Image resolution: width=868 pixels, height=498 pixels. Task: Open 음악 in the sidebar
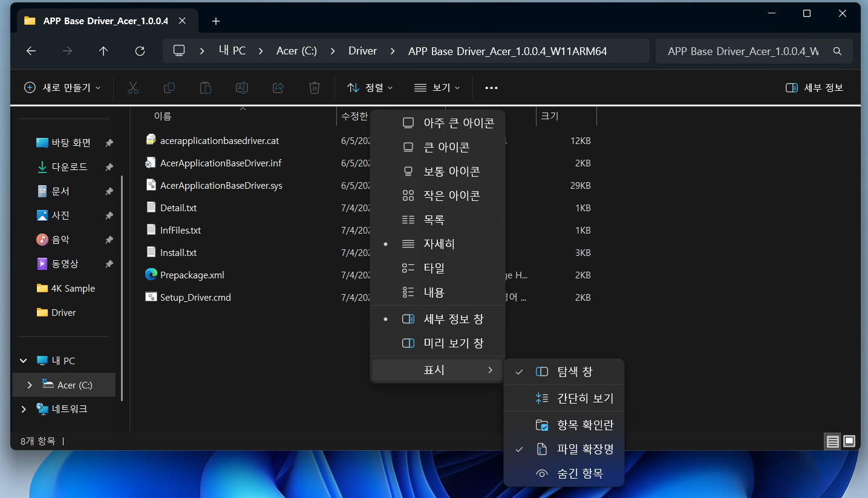60,240
